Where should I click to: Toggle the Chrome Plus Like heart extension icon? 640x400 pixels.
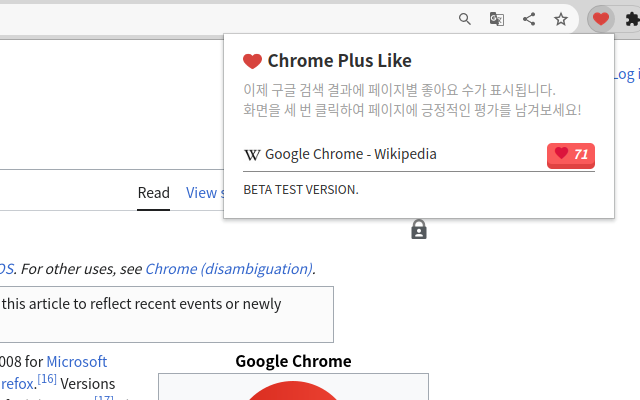point(601,19)
